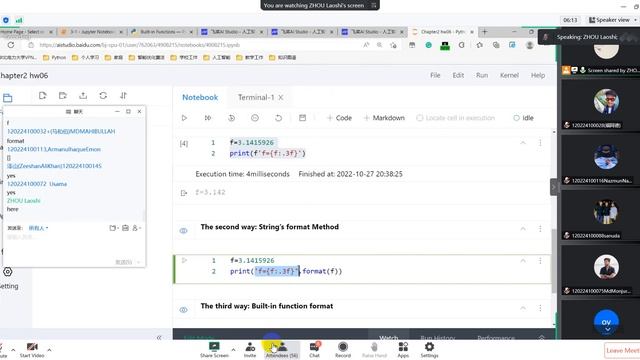Click Record in meeting toolbar
Screen dimensions: 640x360
(343, 350)
